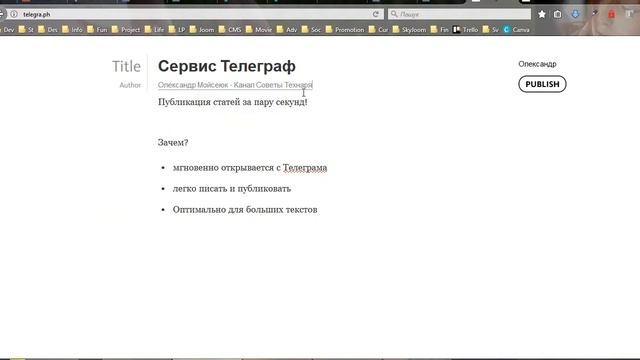Click the misspelled word 'Телеграма'
This screenshot has height=360, width=640.
(x=305, y=168)
